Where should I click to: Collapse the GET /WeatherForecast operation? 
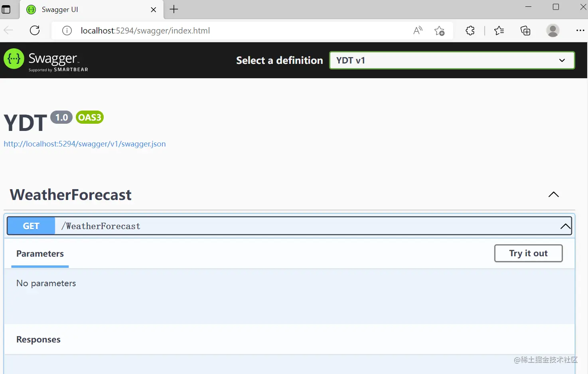tap(565, 226)
